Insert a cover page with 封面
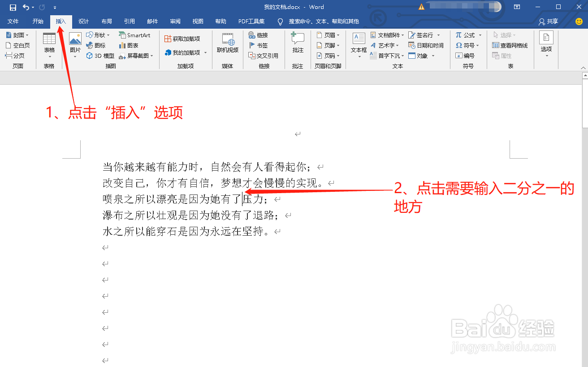Image resolution: width=588 pixels, height=367 pixels. (x=17, y=35)
